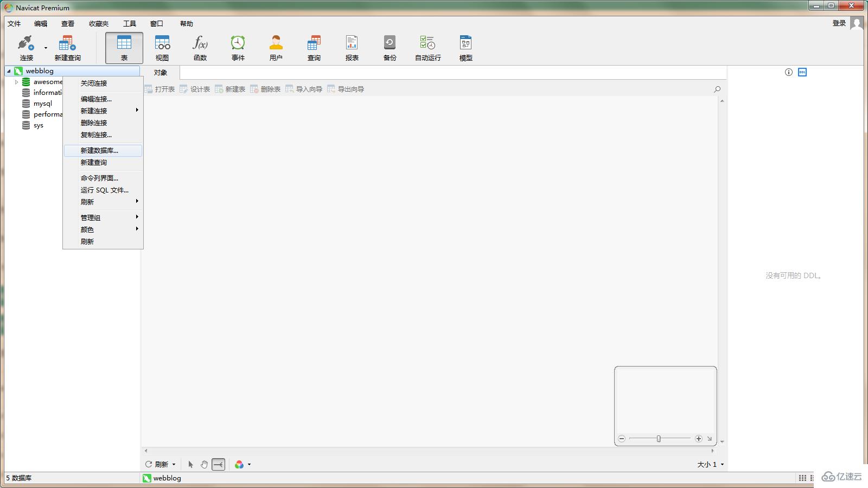Open the 文件 menu
The width and height of the screenshot is (868, 488).
click(x=14, y=23)
